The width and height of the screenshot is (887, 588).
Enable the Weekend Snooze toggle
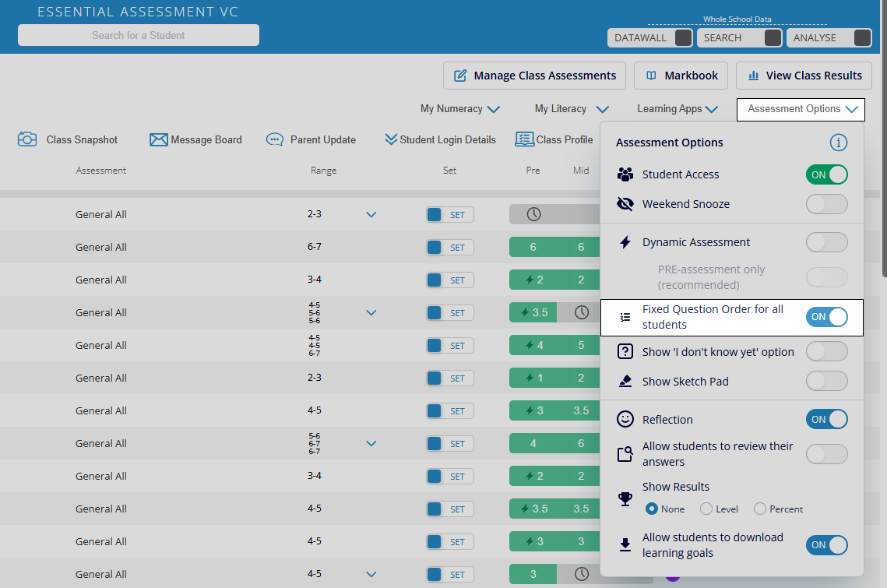(826, 204)
